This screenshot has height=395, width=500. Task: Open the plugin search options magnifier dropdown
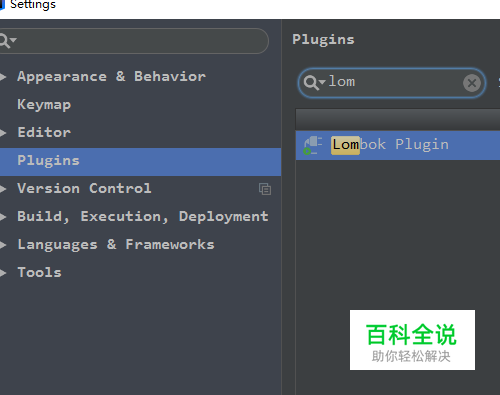pyautogui.click(x=314, y=83)
